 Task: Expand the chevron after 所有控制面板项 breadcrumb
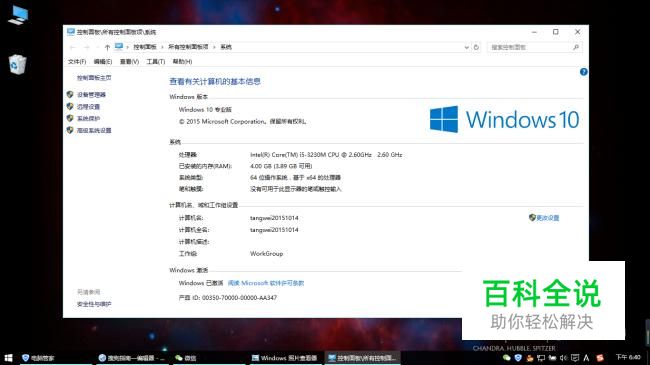[x=214, y=47]
